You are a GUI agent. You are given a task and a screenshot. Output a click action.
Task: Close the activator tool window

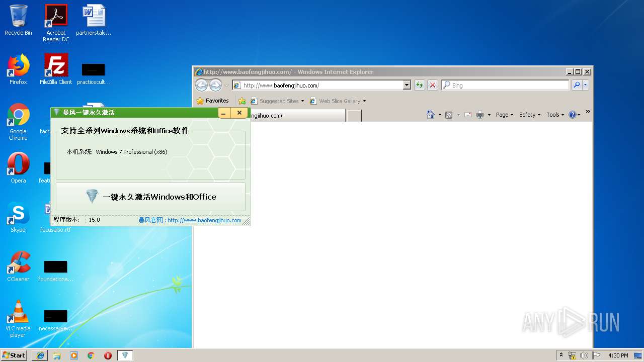tap(239, 113)
